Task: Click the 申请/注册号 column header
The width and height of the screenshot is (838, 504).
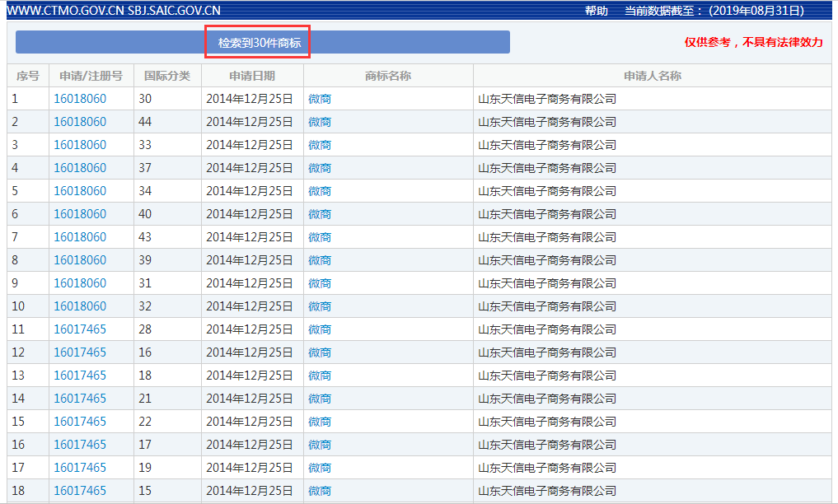Action: (x=91, y=76)
